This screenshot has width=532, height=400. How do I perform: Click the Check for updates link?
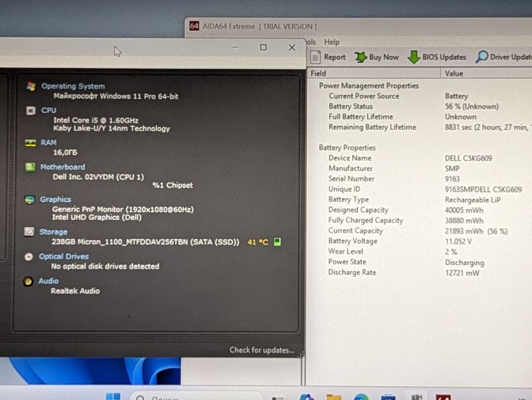262,350
